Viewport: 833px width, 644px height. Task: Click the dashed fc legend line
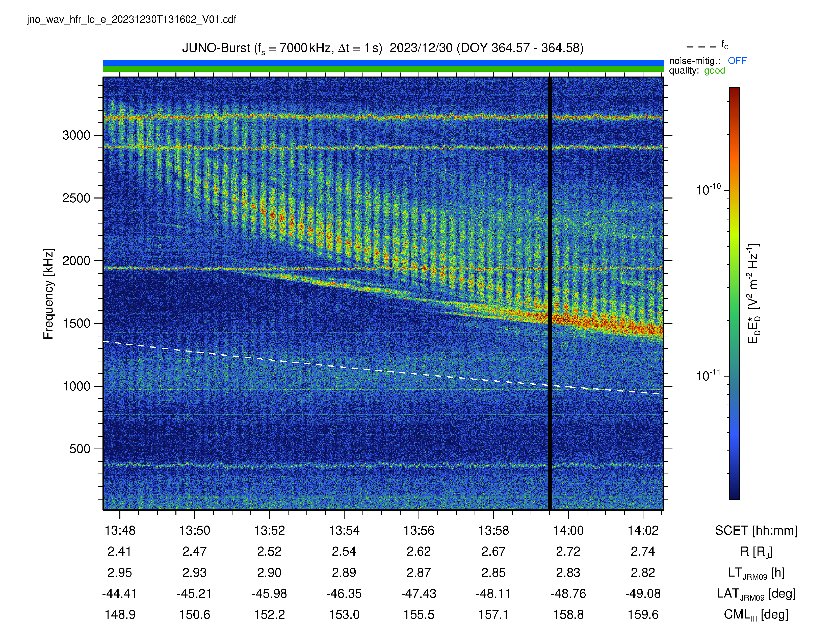(x=701, y=47)
